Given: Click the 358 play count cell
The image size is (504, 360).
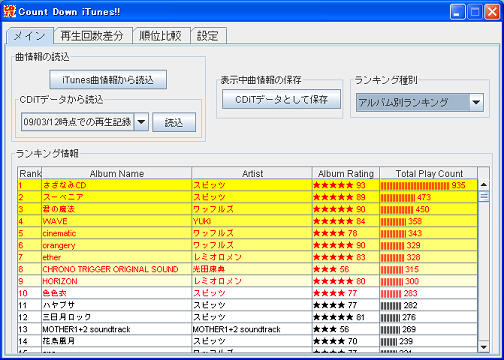Looking at the screenshot, I should point(429,221).
